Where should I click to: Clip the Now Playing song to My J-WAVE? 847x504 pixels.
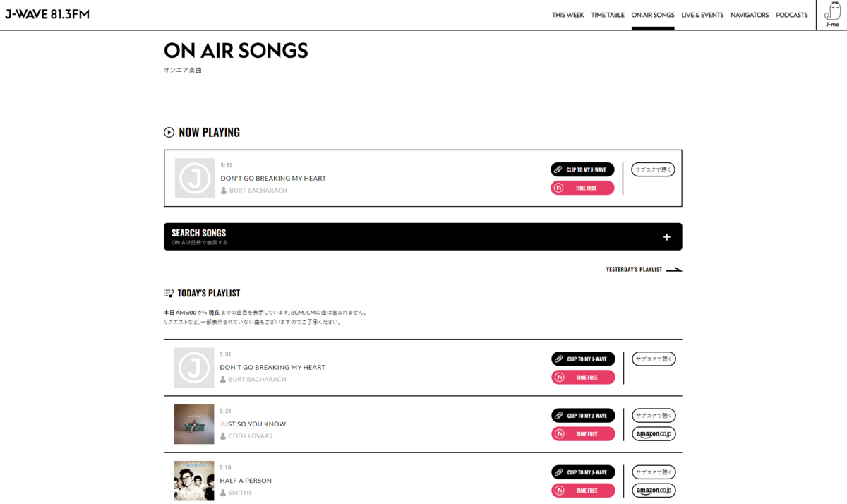582,169
